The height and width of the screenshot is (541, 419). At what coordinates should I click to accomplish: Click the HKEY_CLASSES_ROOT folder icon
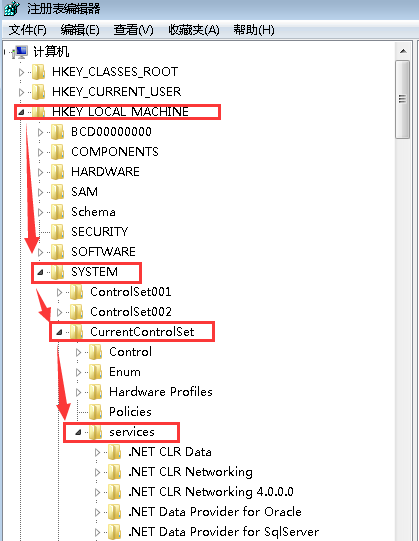pyautogui.click(x=39, y=72)
